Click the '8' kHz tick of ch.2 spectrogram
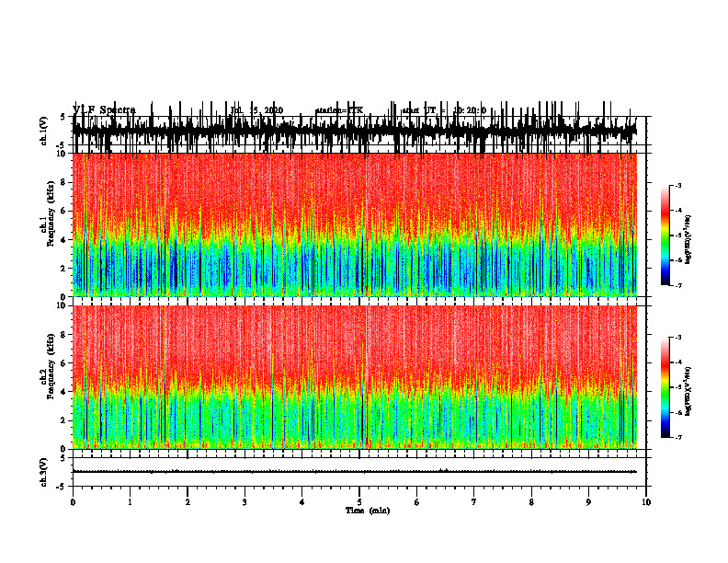 63,335
